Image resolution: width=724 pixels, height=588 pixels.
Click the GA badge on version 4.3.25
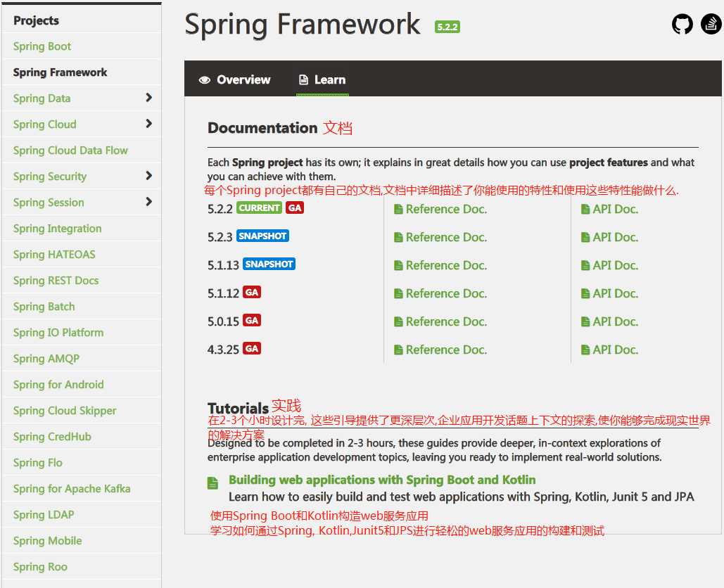(x=252, y=348)
